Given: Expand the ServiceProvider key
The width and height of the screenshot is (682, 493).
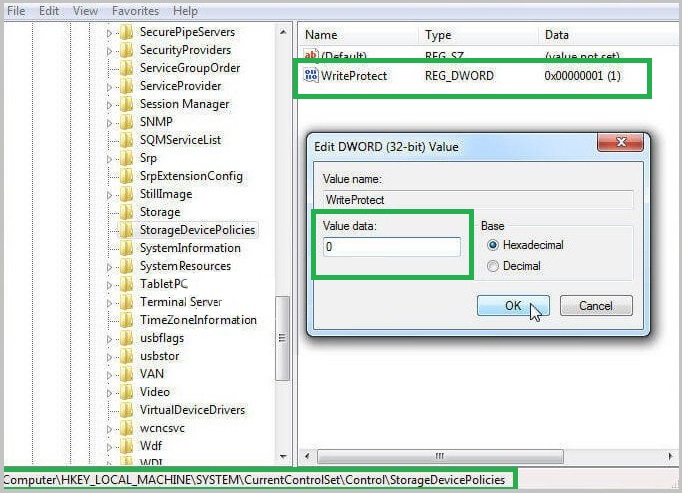Looking at the screenshot, I should (x=109, y=87).
